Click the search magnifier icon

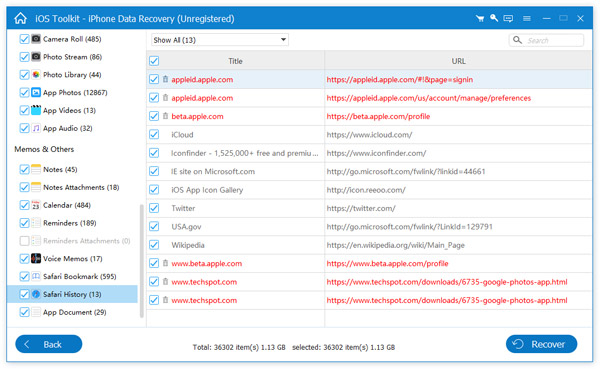point(517,40)
